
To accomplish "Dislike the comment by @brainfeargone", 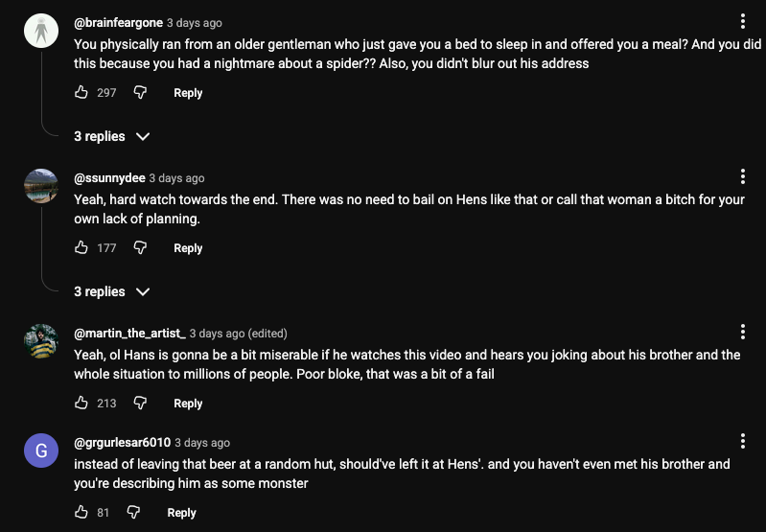I will pyautogui.click(x=140, y=93).
